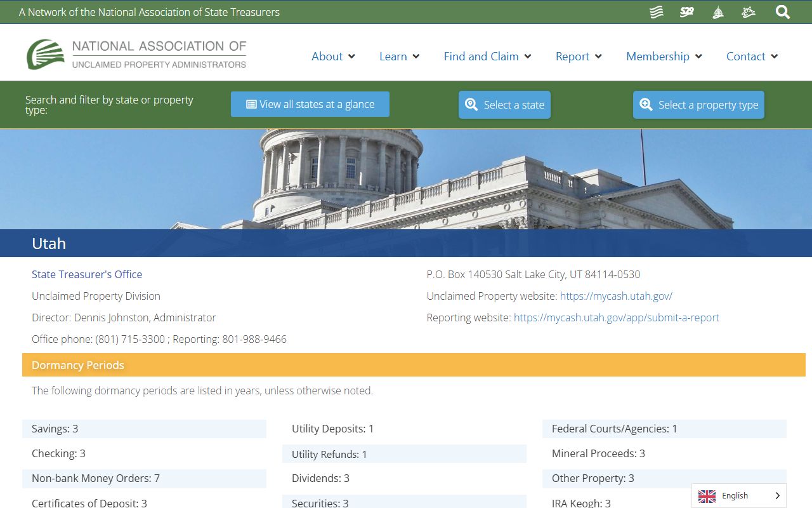Screen dimensions: 812x508
Task: Click the people group network icon
Action: coord(749,12)
